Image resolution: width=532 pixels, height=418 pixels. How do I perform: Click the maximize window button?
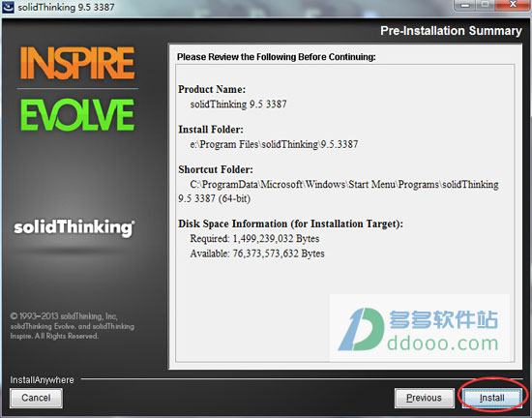coord(486,5)
